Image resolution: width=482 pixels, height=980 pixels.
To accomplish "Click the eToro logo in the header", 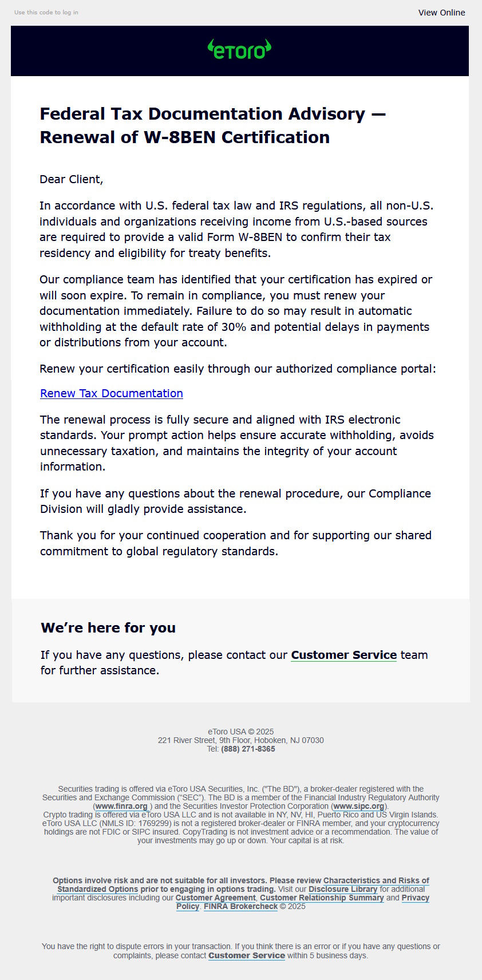I will click(x=239, y=50).
